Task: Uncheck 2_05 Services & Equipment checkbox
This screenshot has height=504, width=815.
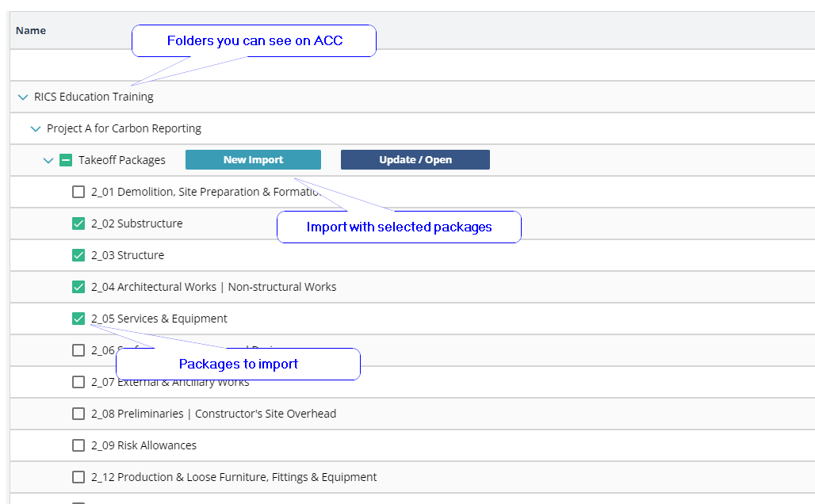Action: (78, 319)
